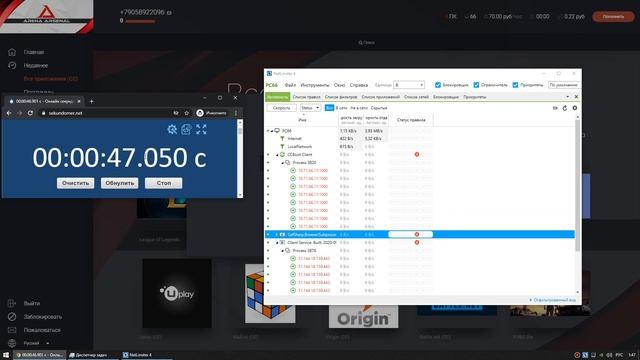This screenshot has width=640, height=360.
Task: Toggle stopwatch fullscreen arrows icon
Action: [x=201, y=129]
